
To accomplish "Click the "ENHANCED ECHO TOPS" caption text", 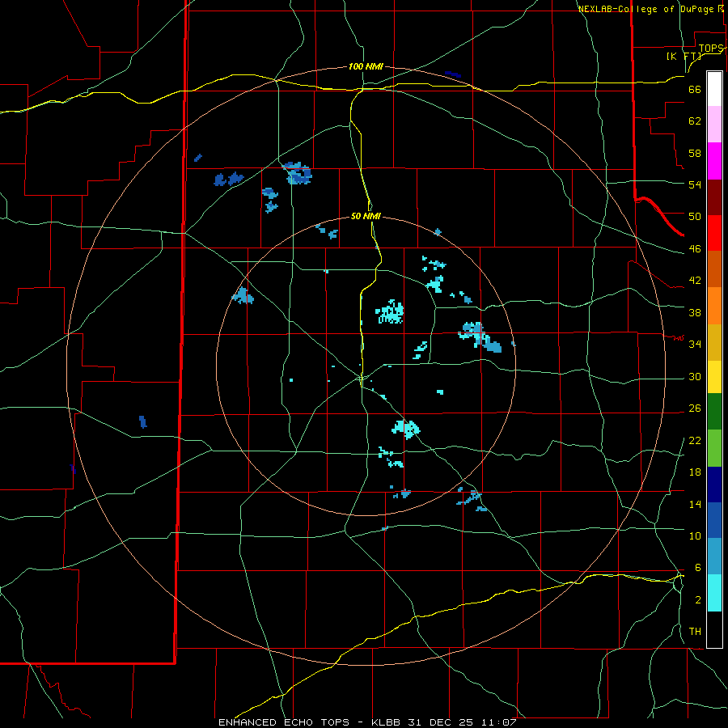I will pyautogui.click(x=284, y=722).
